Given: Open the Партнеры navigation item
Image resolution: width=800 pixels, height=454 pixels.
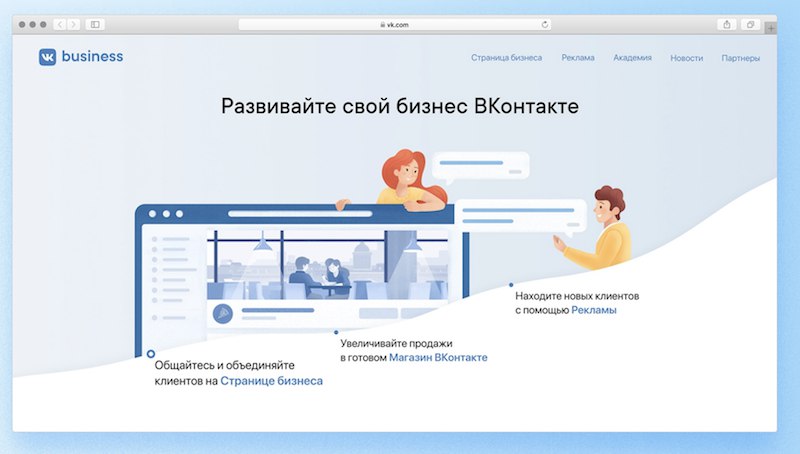Looking at the screenshot, I should click(x=740, y=58).
